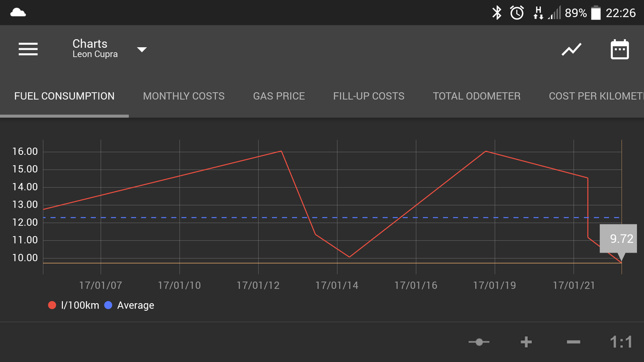
Task: Select the Gas Price tab
Action: pyautogui.click(x=279, y=96)
